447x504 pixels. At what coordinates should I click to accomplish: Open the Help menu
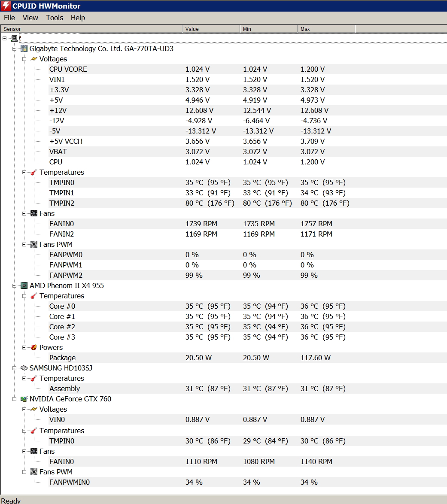tap(78, 18)
